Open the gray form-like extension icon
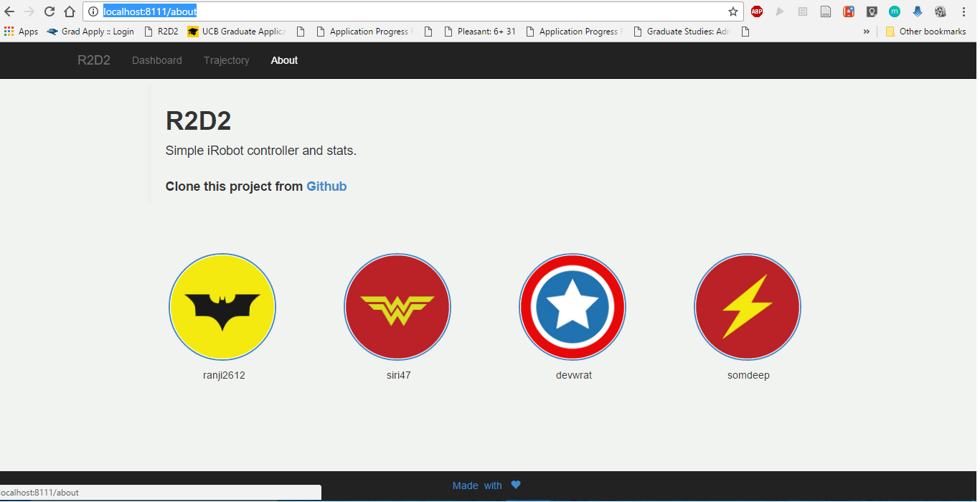The height and width of the screenshot is (502, 980). pyautogui.click(x=803, y=11)
